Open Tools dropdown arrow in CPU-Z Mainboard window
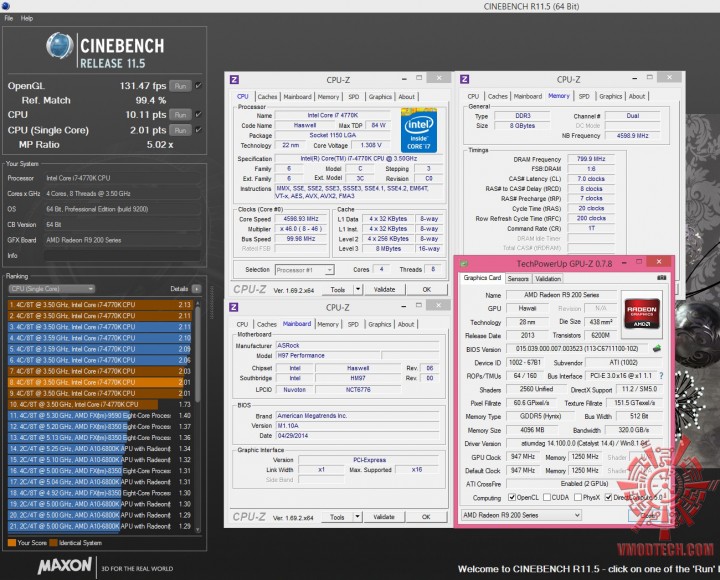 [358, 517]
